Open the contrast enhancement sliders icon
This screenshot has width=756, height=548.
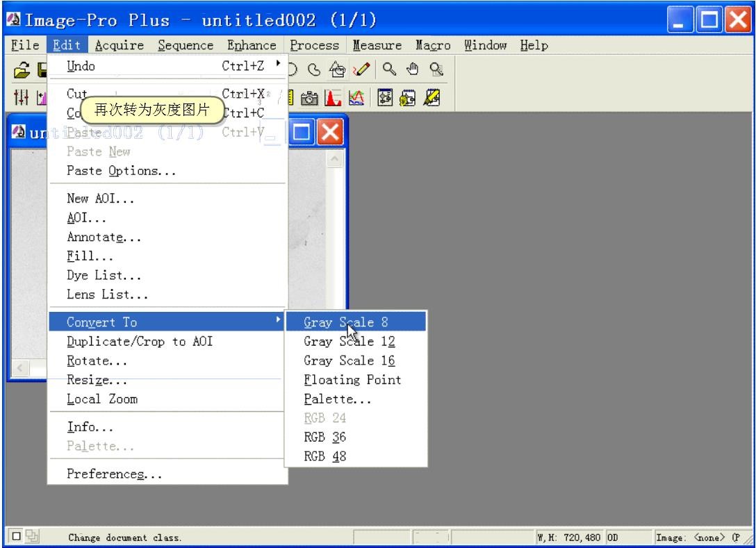[x=21, y=98]
